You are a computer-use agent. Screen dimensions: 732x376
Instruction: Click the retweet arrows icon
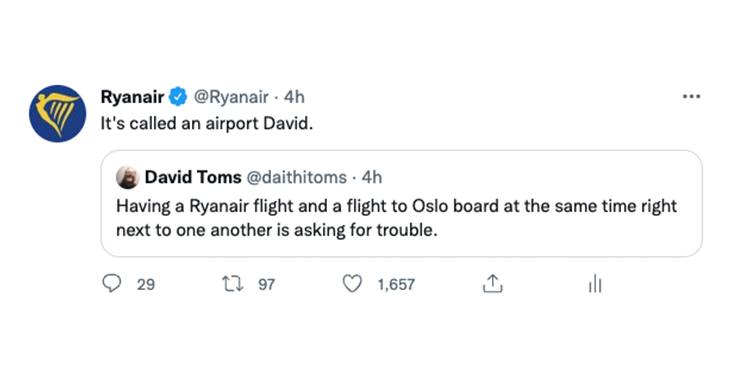[x=232, y=284]
